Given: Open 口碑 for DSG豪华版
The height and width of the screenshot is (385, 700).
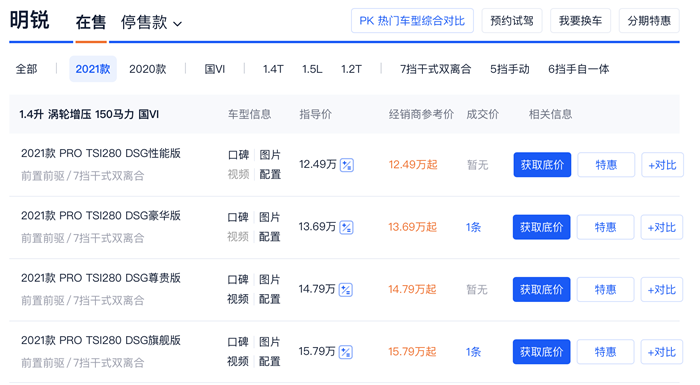Looking at the screenshot, I should [x=238, y=218].
